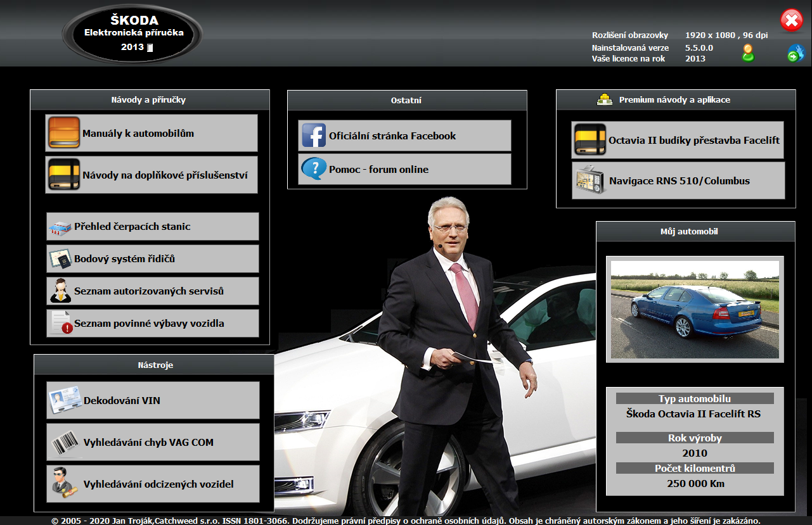Screen dimensions: 812x525
Task: Select the Škoda Octavia II Facelift RS text
Action: point(693,414)
